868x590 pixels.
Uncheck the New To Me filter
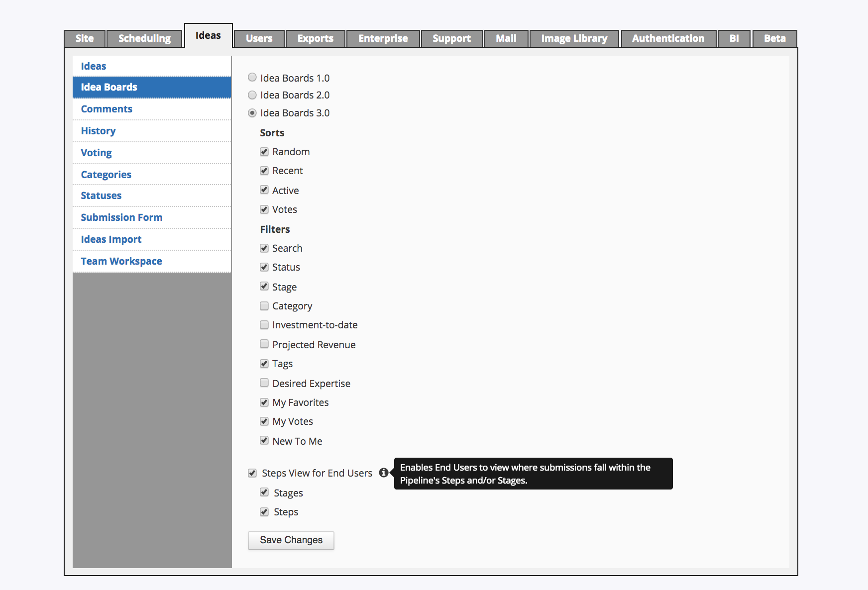coord(264,441)
